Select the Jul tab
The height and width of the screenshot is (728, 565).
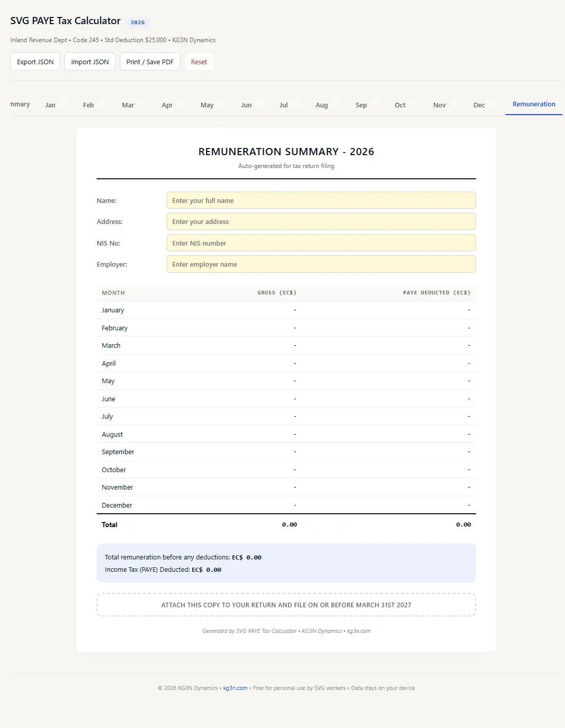[x=283, y=105]
